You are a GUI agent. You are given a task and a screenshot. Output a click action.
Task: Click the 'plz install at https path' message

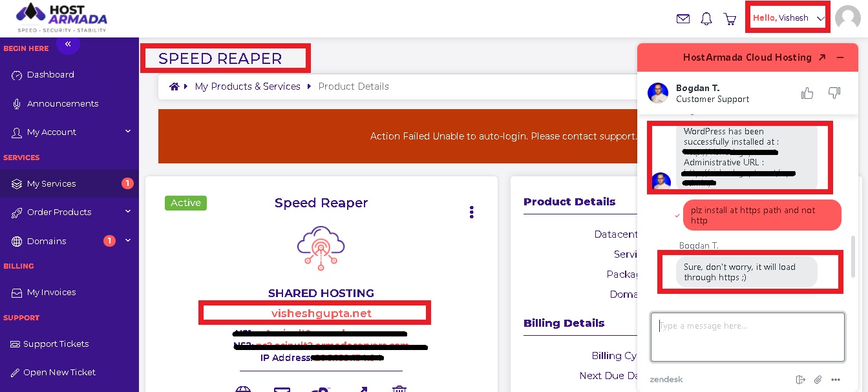pyautogui.click(x=762, y=215)
